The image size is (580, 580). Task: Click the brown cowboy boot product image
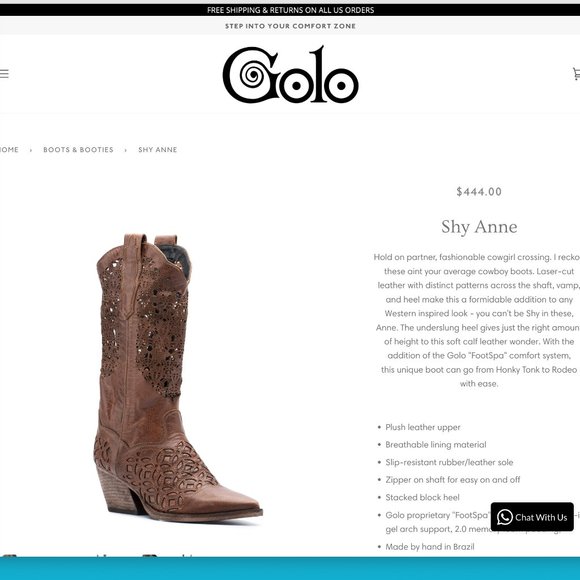tap(178, 377)
